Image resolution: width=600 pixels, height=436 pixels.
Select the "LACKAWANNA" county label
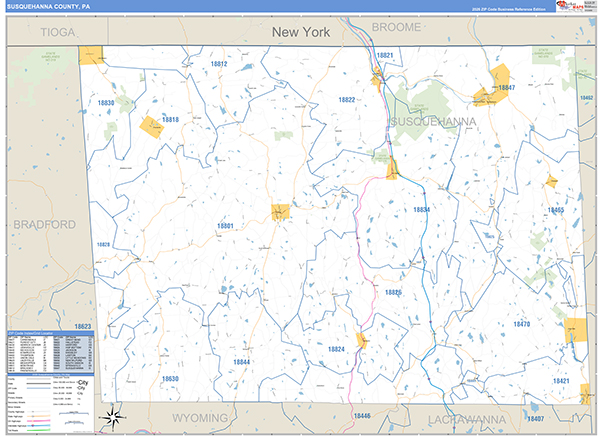466,420
